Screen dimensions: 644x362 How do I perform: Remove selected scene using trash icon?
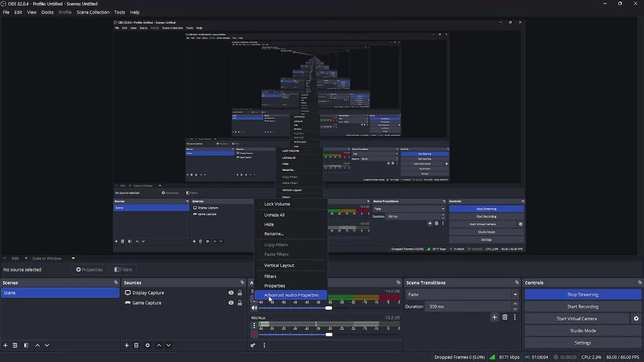tap(15, 345)
